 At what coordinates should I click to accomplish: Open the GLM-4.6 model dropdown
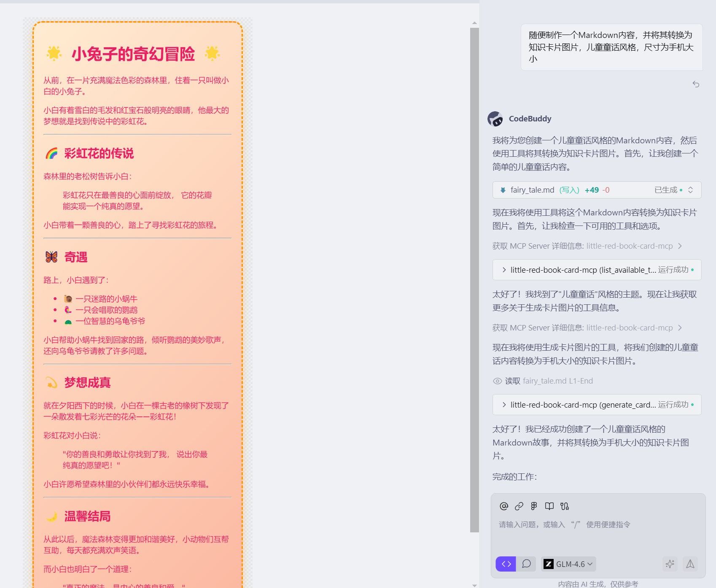coord(568,564)
